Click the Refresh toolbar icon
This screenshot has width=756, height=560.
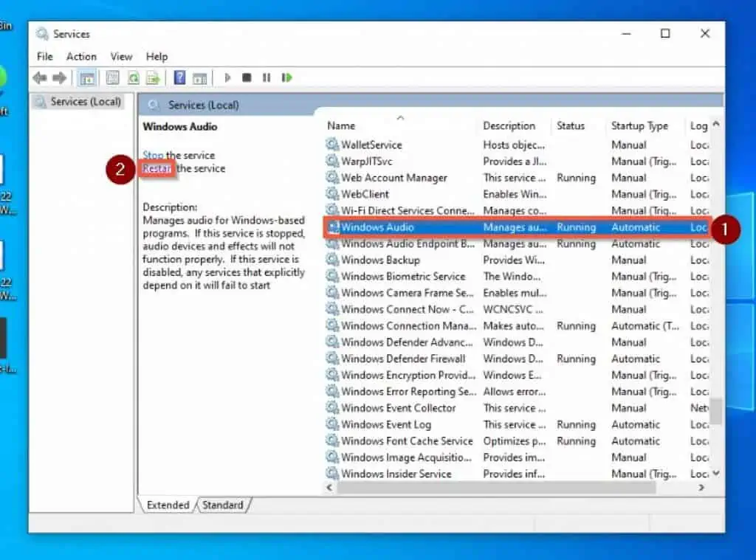coord(133,77)
